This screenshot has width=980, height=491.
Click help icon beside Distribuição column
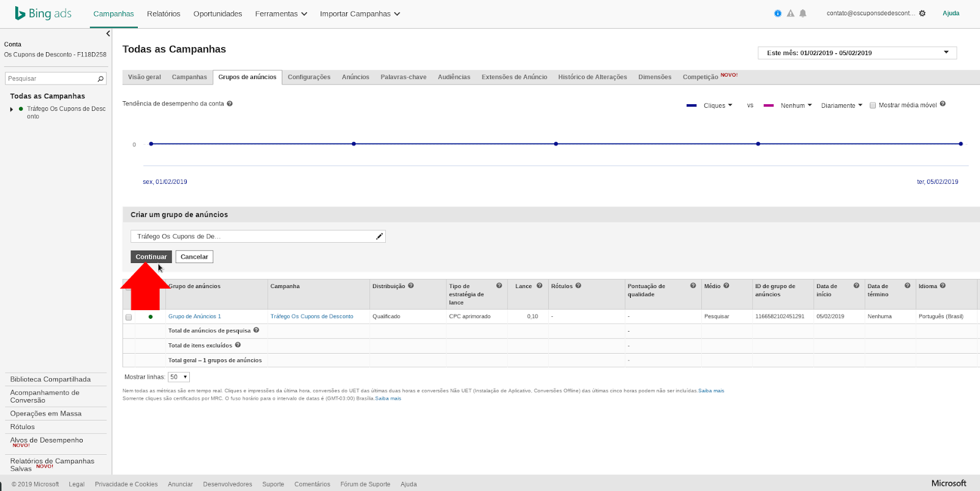pyautogui.click(x=411, y=286)
